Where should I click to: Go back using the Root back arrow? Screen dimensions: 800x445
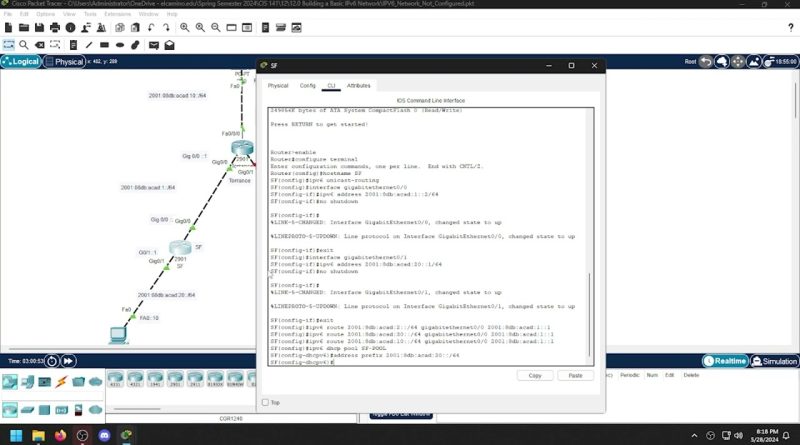click(x=706, y=61)
